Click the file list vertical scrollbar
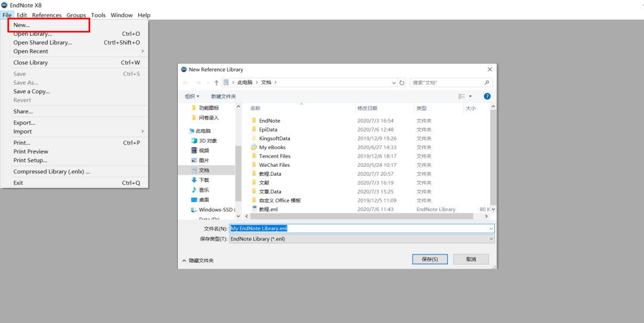644x323 pixels. 493,158
